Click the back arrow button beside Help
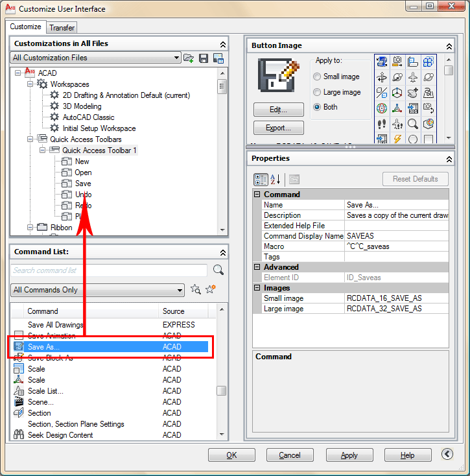This screenshot has width=470, height=476. click(447, 454)
